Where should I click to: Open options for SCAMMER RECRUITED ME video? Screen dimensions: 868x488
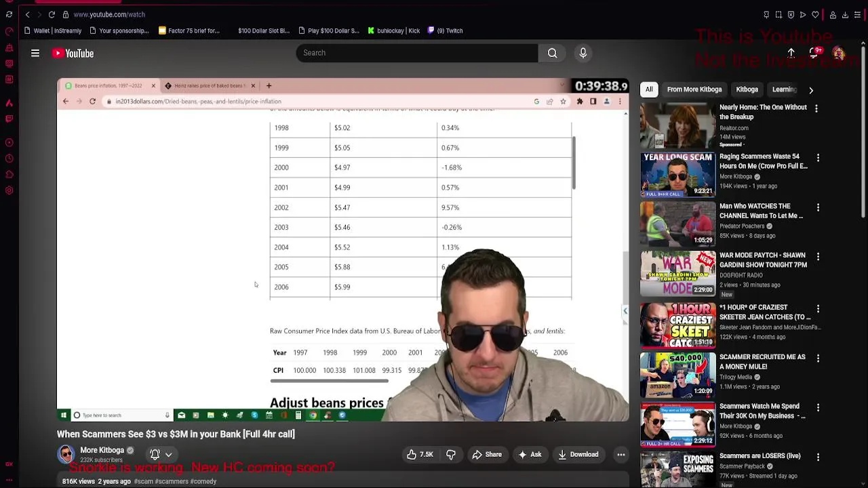tap(818, 358)
